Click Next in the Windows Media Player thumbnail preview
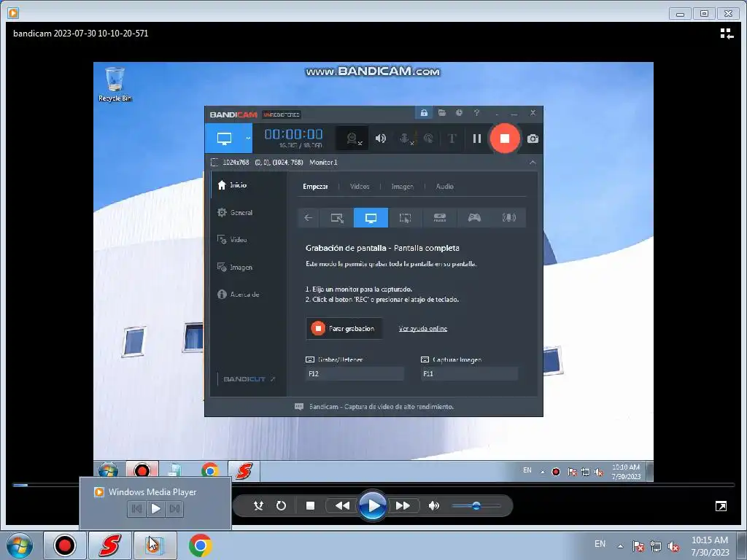The width and height of the screenshot is (747, 560). 174,508
